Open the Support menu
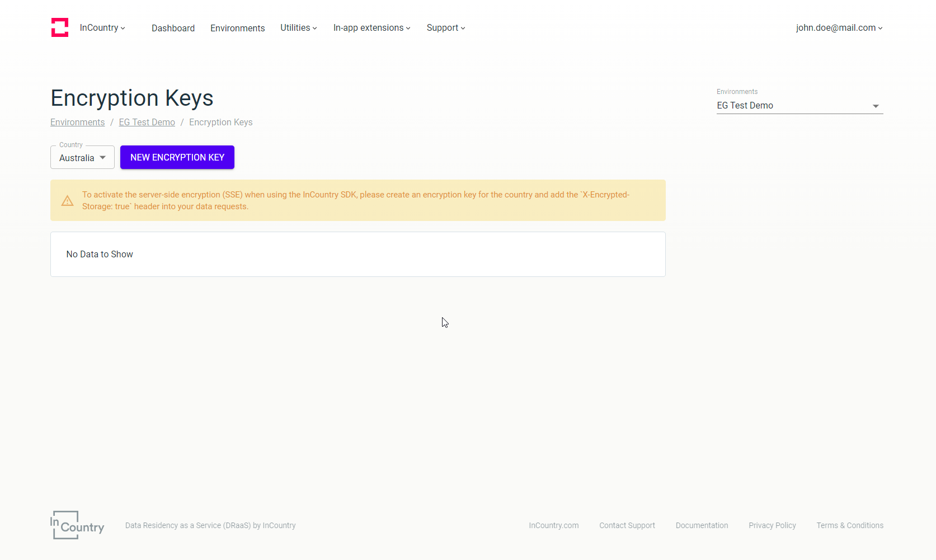This screenshot has height=560, width=936. (x=445, y=27)
